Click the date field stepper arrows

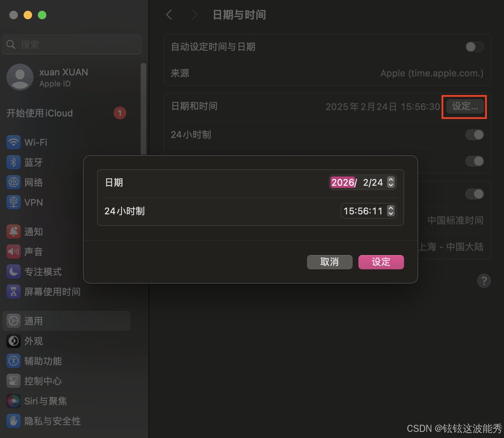(391, 182)
